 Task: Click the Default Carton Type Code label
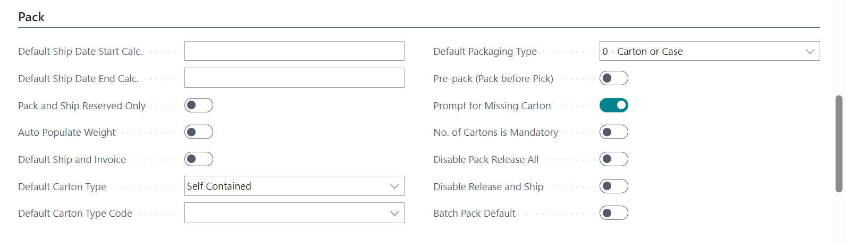(x=75, y=214)
